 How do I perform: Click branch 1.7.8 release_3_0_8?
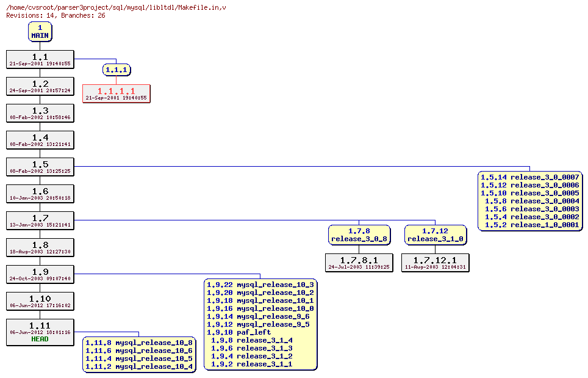pos(359,235)
